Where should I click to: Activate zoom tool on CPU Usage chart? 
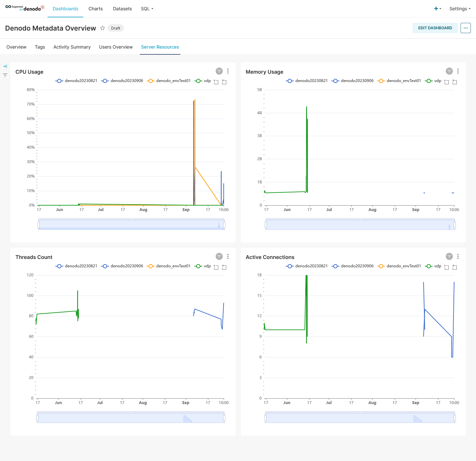[x=216, y=82]
